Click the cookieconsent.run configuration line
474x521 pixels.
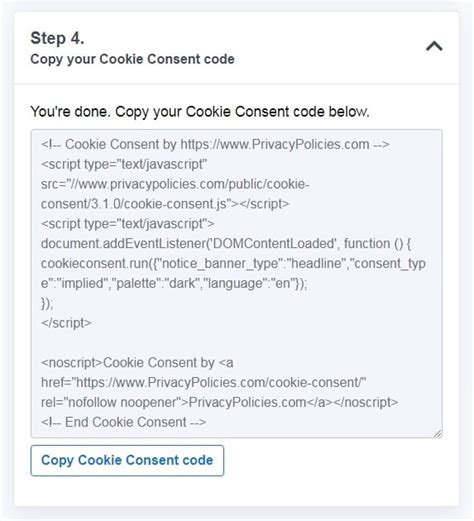233,263
